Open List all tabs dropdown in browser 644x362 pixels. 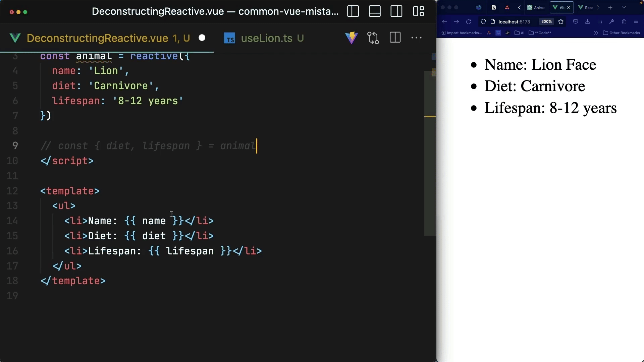(x=624, y=7)
